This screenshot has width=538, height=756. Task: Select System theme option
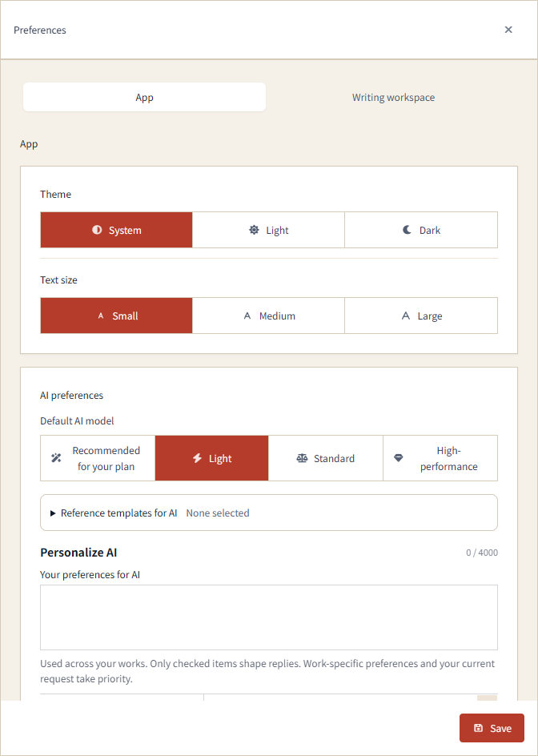(116, 230)
